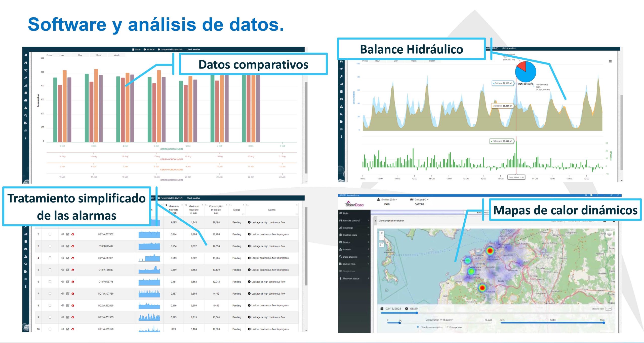Screen dimensions: 644x343
Task: Click the Radio max slider handle
Action: click(603, 323)
